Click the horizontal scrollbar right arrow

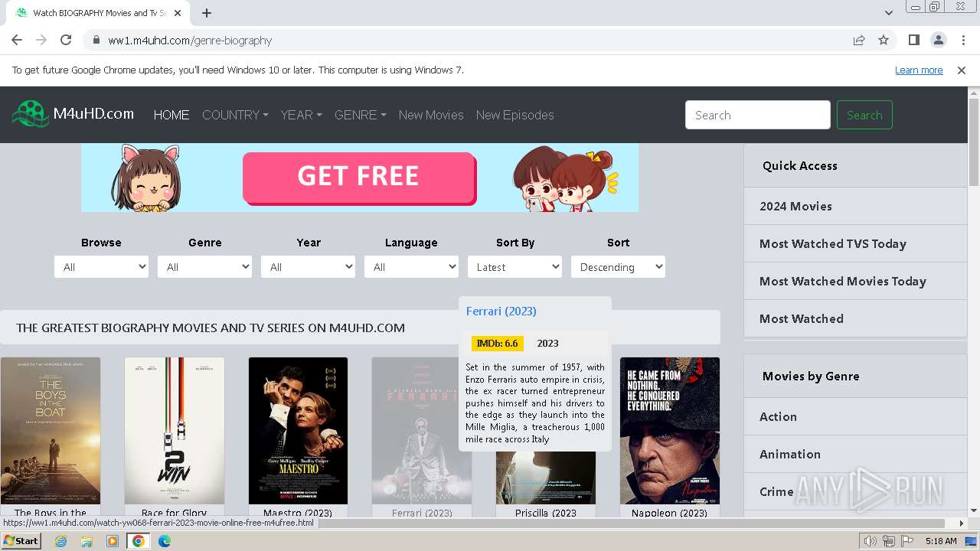pyautogui.click(x=962, y=523)
